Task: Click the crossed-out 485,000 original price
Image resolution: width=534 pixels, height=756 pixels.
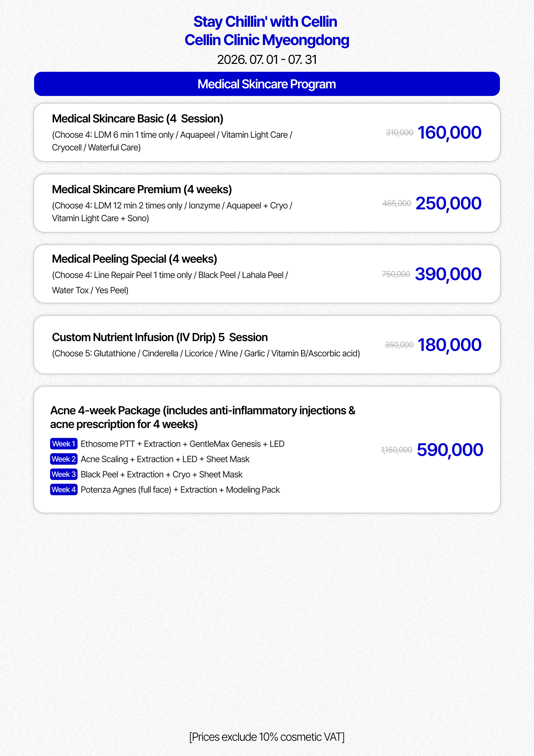Action: 397,203
